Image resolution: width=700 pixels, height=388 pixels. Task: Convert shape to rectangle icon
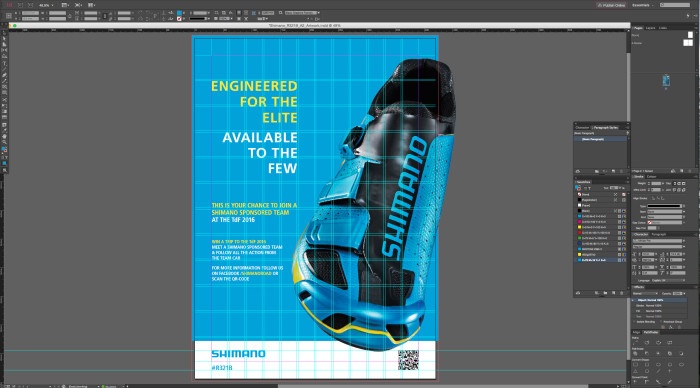(x=636, y=364)
